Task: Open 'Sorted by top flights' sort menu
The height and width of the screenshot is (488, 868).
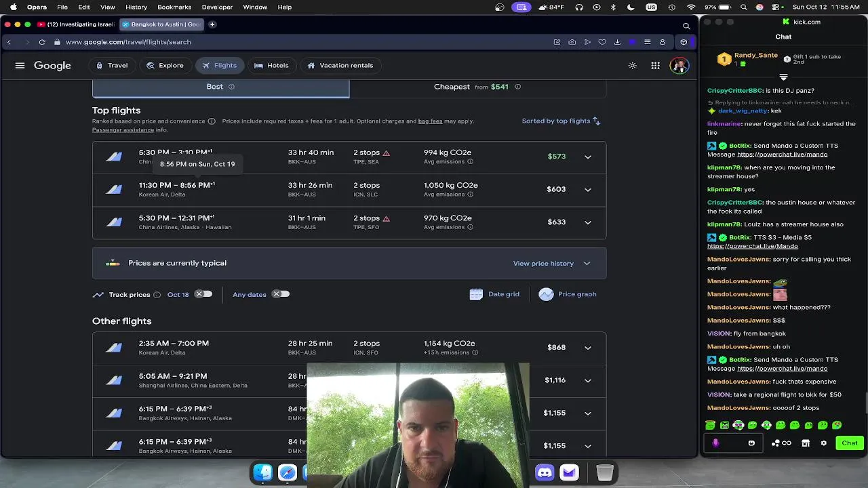Action: point(561,121)
